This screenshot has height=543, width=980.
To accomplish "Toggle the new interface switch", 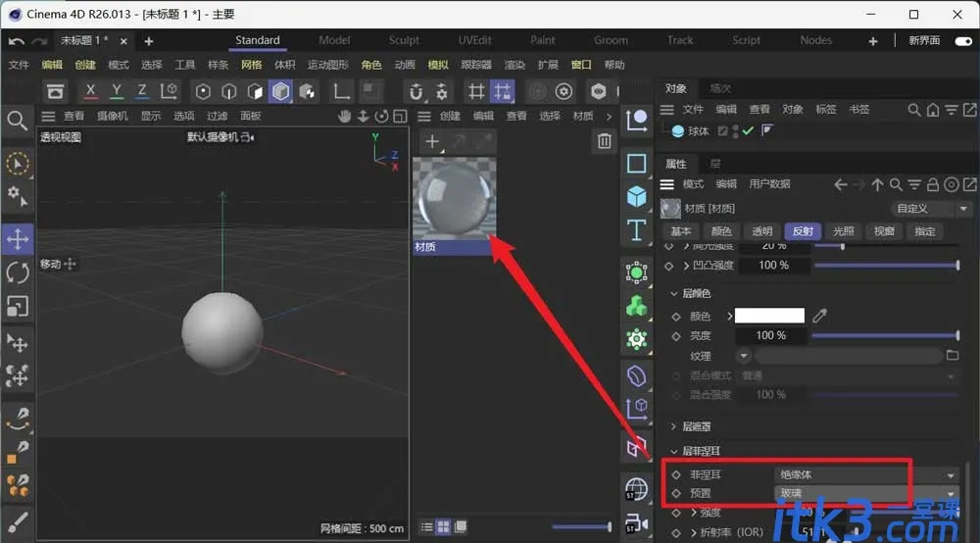I will coord(963,41).
